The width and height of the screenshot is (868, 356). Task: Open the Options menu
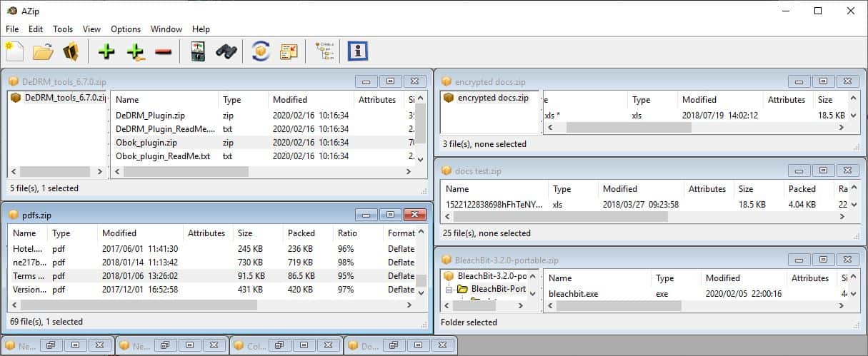(x=126, y=29)
